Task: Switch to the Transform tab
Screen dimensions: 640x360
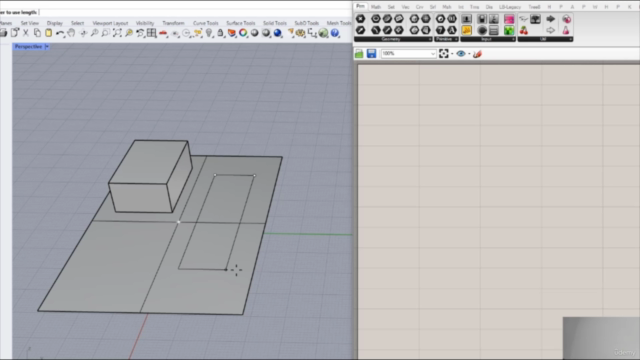Action: pyautogui.click(x=173, y=23)
